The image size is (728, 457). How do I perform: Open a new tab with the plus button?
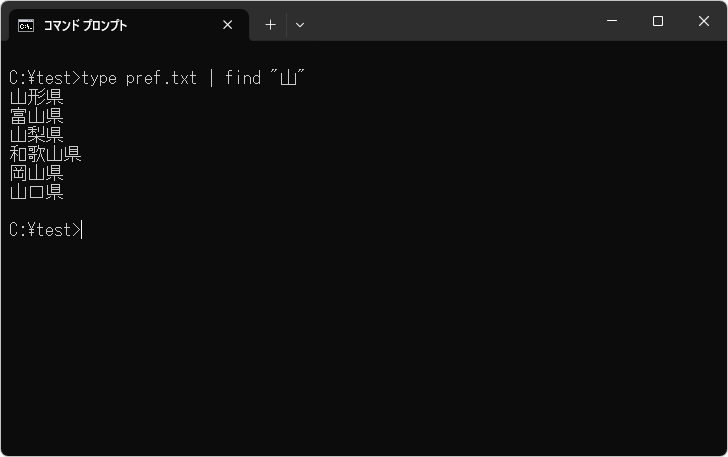pyautogui.click(x=270, y=25)
